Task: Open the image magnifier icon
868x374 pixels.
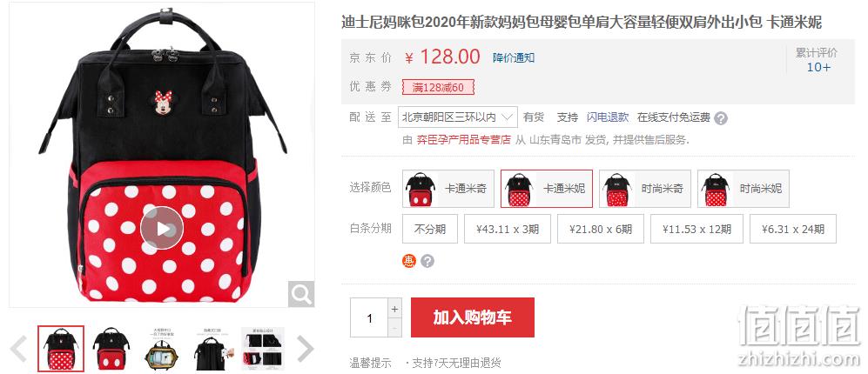Action: [x=301, y=294]
